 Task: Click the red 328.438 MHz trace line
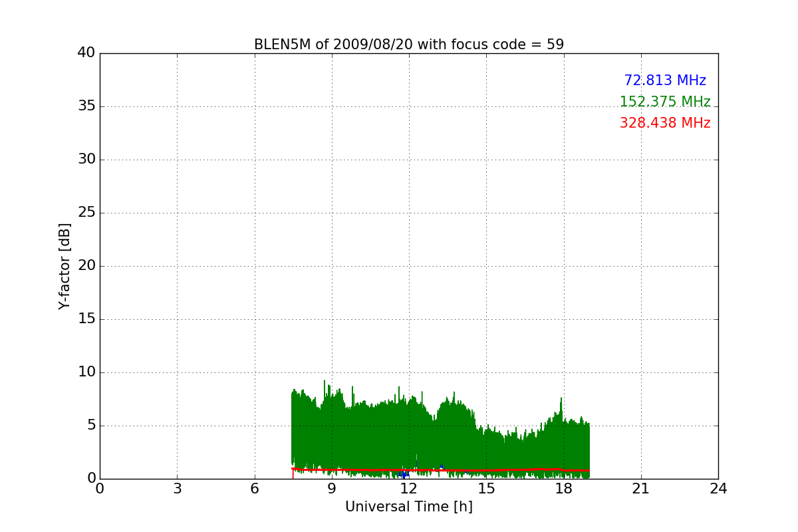coord(439,470)
